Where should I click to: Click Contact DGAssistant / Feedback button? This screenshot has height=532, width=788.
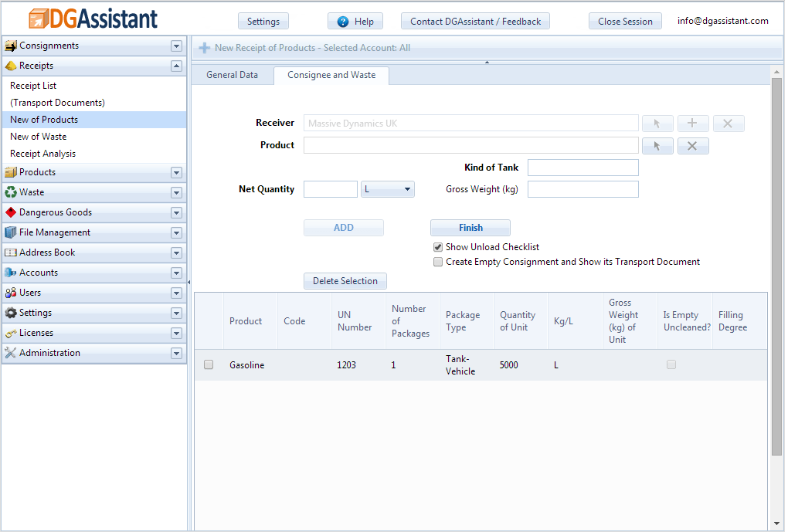[475, 22]
